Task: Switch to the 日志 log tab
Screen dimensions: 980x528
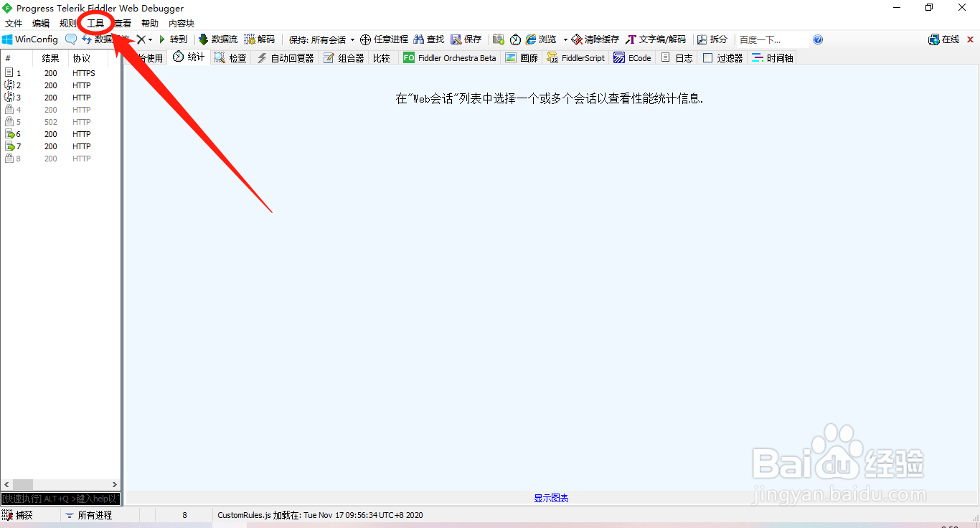Action: pos(677,58)
